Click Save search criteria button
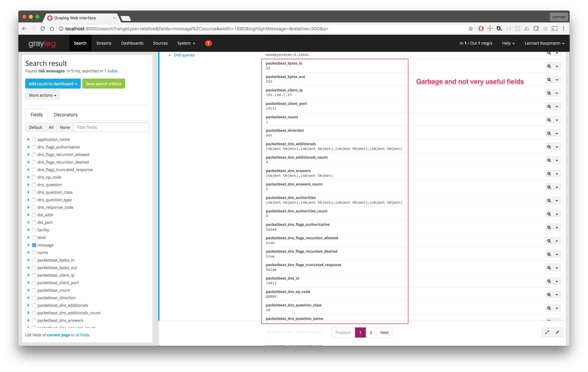 tap(103, 84)
